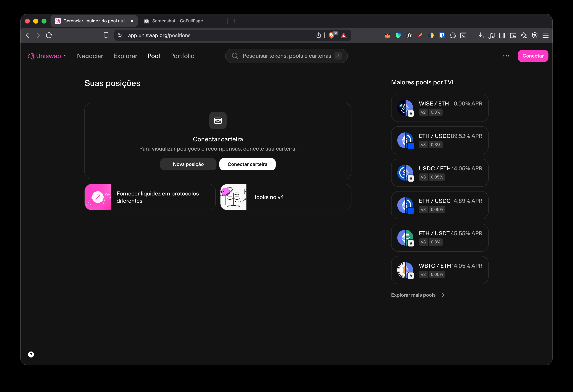
Task: Open MetaMask fox extension
Action: [387, 36]
